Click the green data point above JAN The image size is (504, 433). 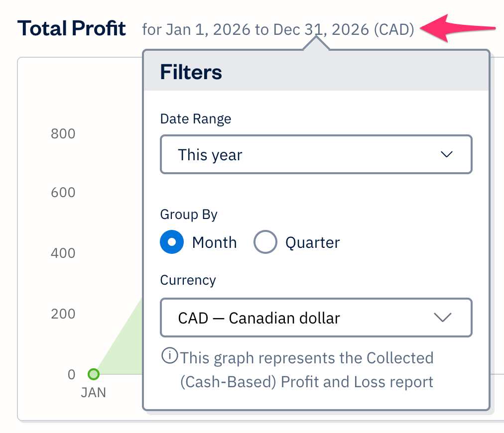[94, 374]
